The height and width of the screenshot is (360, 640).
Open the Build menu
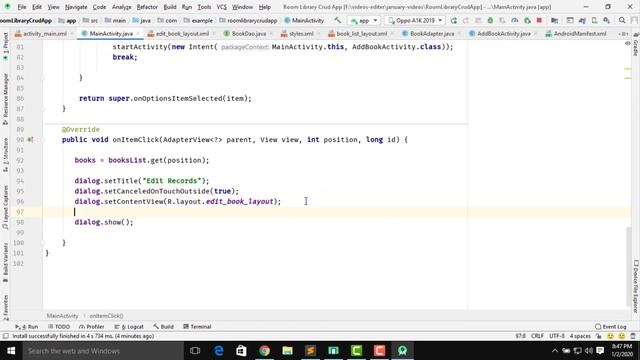tap(170, 7)
